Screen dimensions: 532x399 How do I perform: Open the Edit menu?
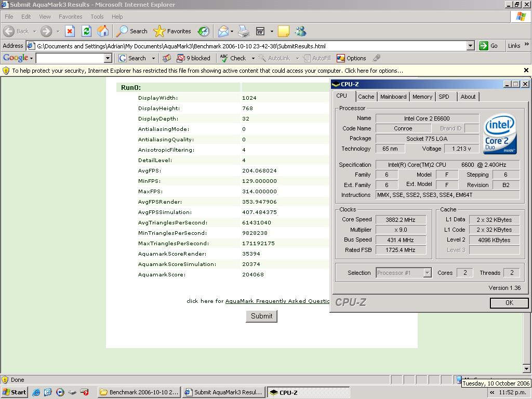point(26,17)
